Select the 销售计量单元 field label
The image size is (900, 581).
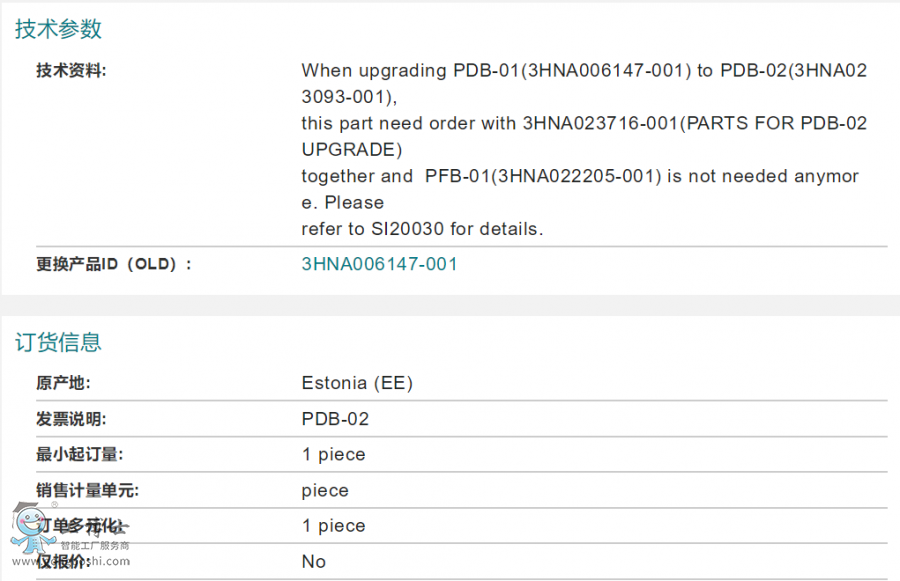[87, 491]
